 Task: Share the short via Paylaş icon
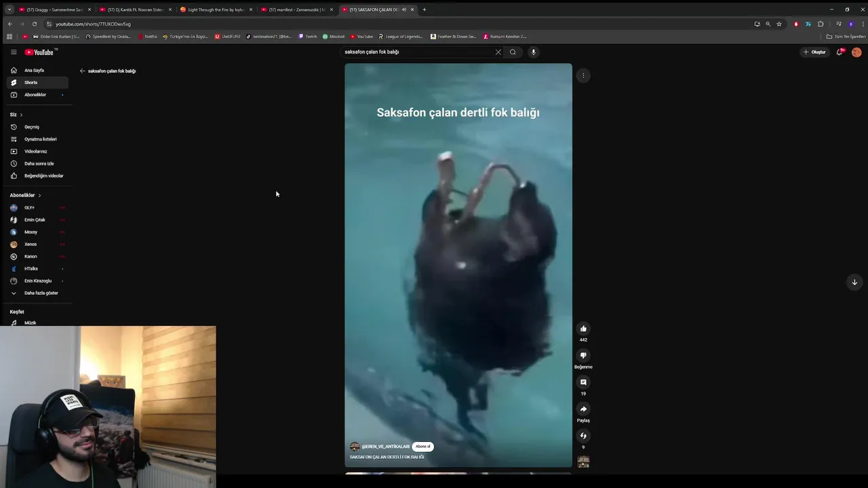click(x=583, y=409)
